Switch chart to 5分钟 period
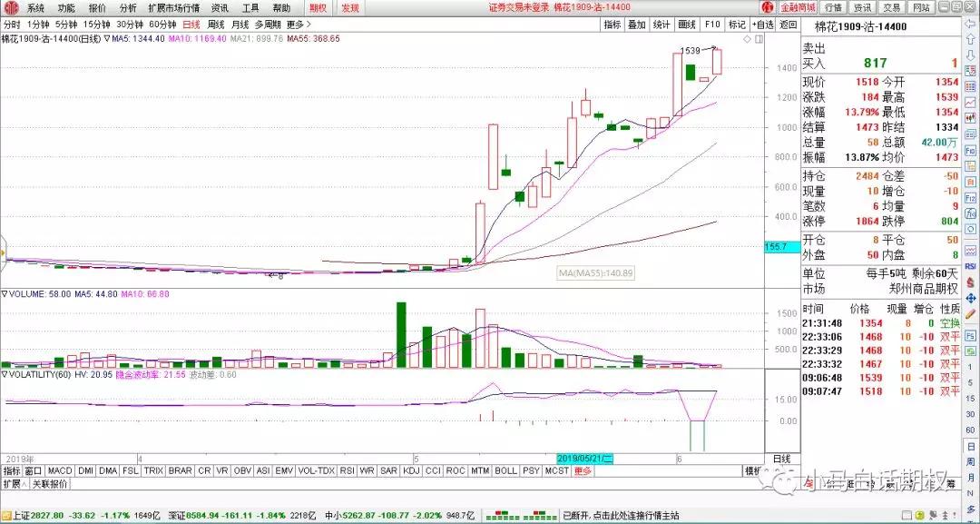The image size is (980, 524). [66, 25]
